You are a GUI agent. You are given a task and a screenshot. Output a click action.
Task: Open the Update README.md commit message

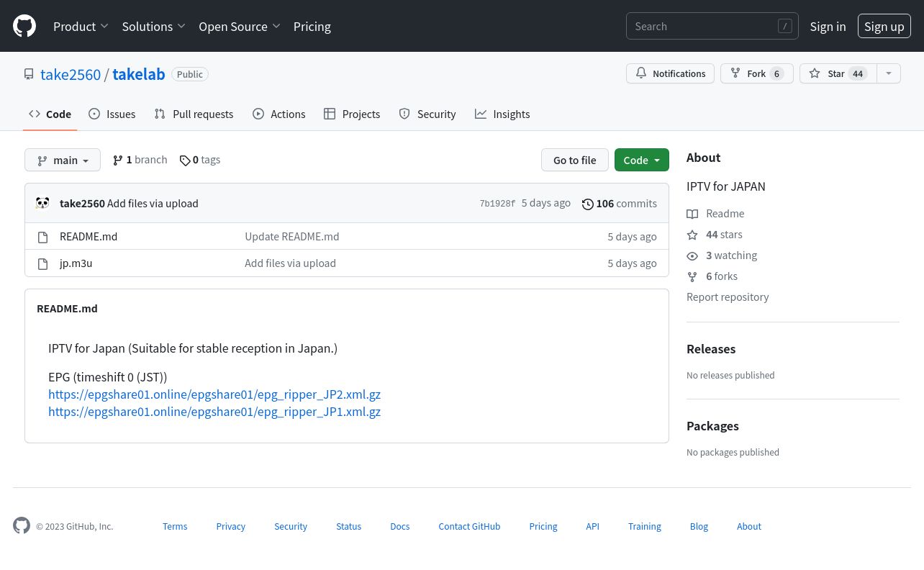tap(292, 236)
